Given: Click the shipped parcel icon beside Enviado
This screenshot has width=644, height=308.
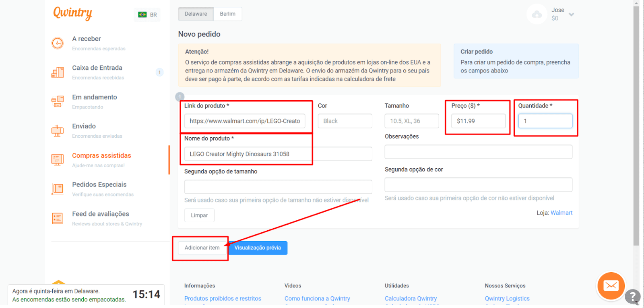Looking at the screenshot, I should coord(58,131).
